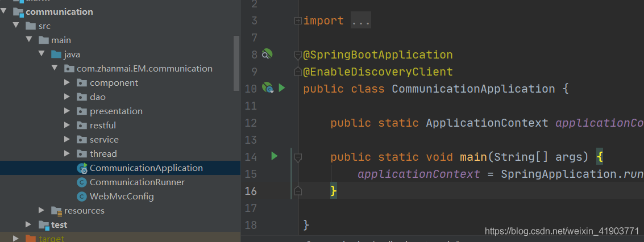Click the component package icon
The height and width of the screenshot is (242, 644).
(x=82, y=83)
